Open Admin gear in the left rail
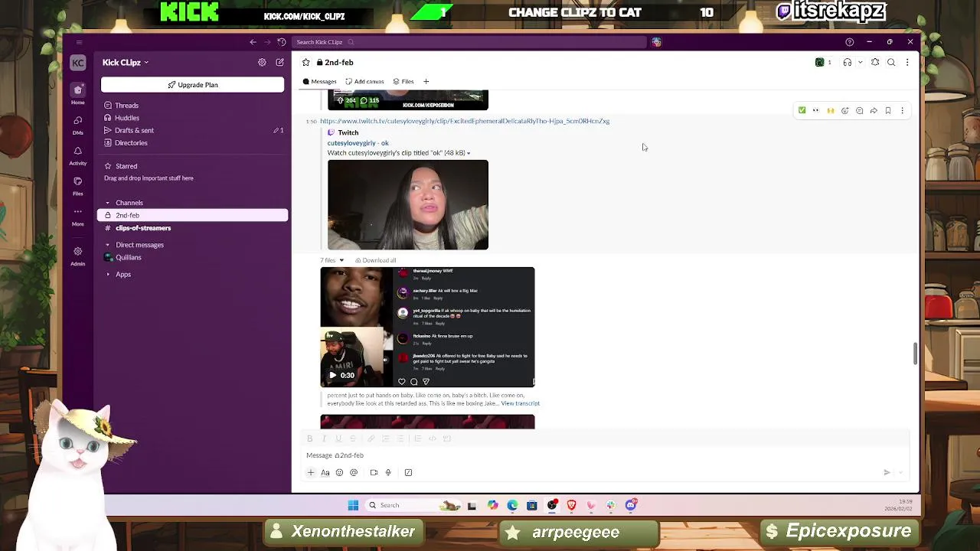Viewport: 980px width, 551px height. (x=77, y=256)
